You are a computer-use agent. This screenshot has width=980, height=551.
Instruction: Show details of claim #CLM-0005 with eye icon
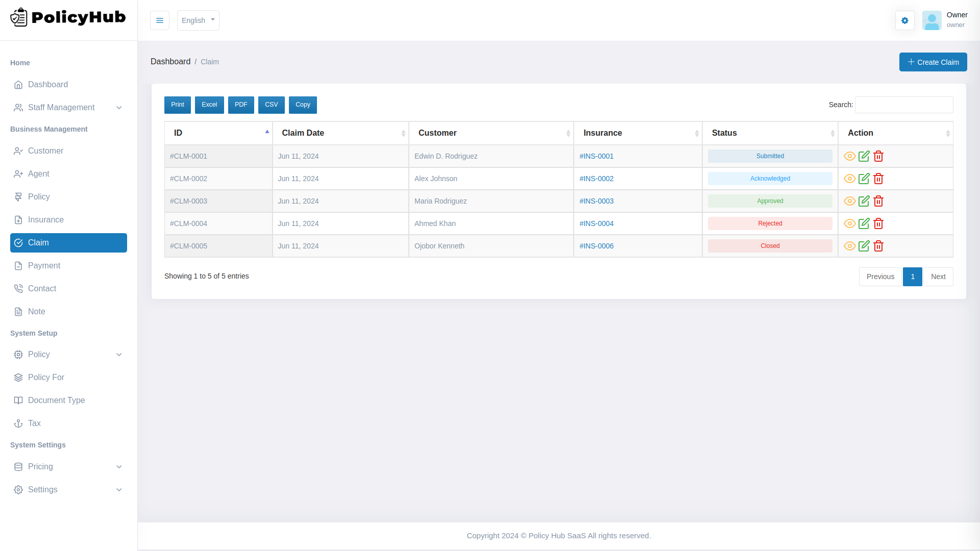849,246
